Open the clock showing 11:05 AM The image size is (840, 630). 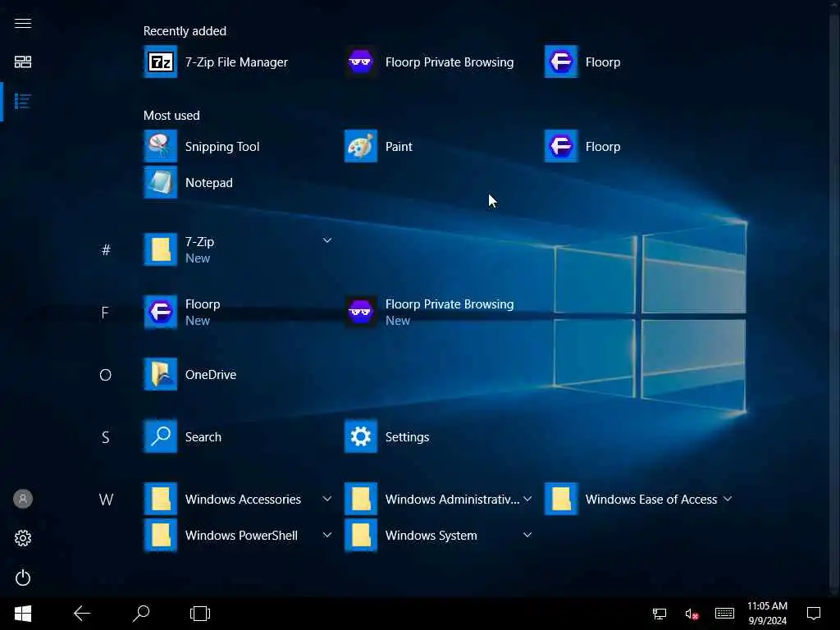pos(767,614)
